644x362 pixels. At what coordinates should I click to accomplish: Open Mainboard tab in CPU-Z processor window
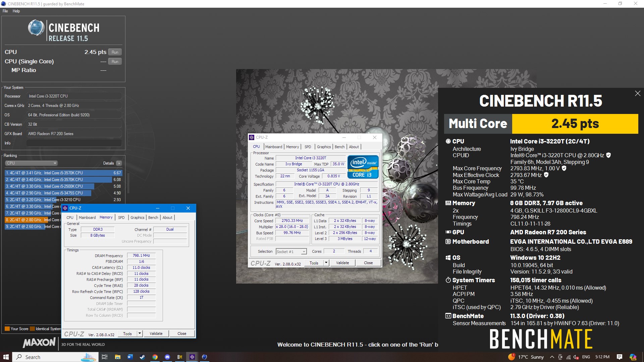[274, 147]
